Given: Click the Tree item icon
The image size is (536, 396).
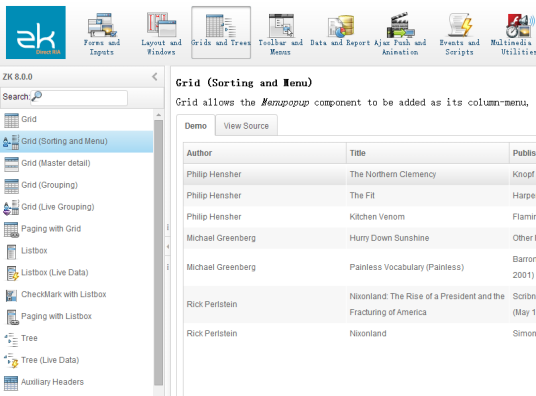Looking at the screenshot, I should (11, 339).
